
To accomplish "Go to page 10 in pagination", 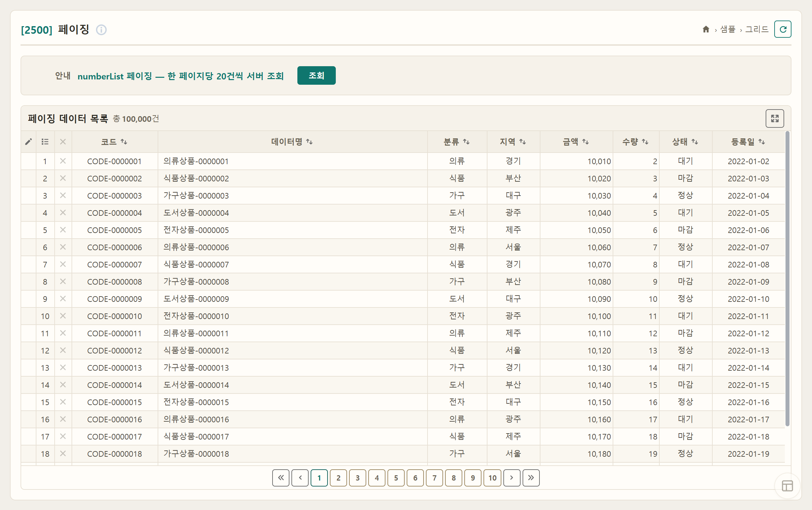I will (492, 478).
